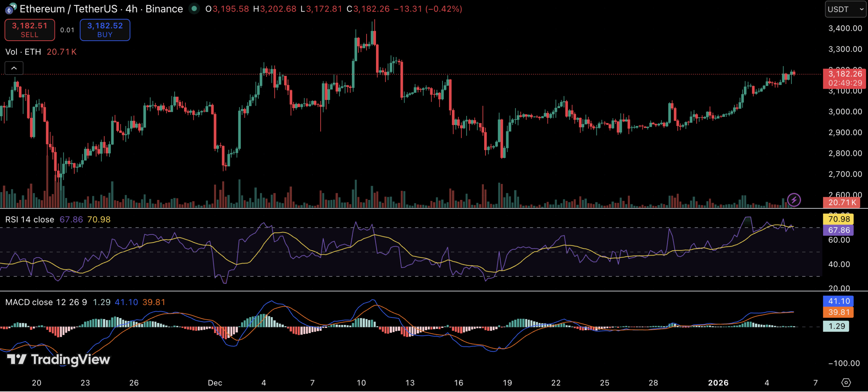The image size is (868, 392).
Task: Click the yellow RSI label 70.98
Action: 839,219
